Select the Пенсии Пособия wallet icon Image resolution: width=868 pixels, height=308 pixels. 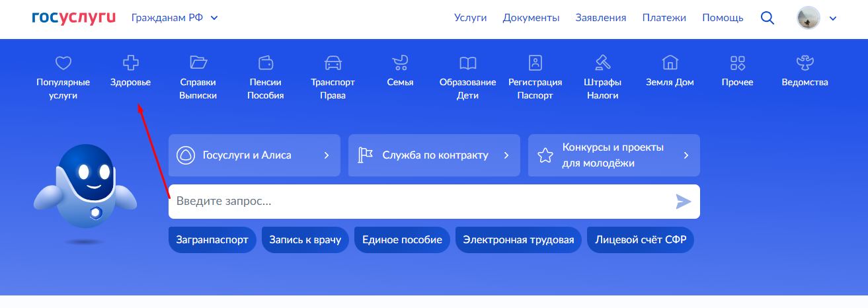click(x=266, y=63)
